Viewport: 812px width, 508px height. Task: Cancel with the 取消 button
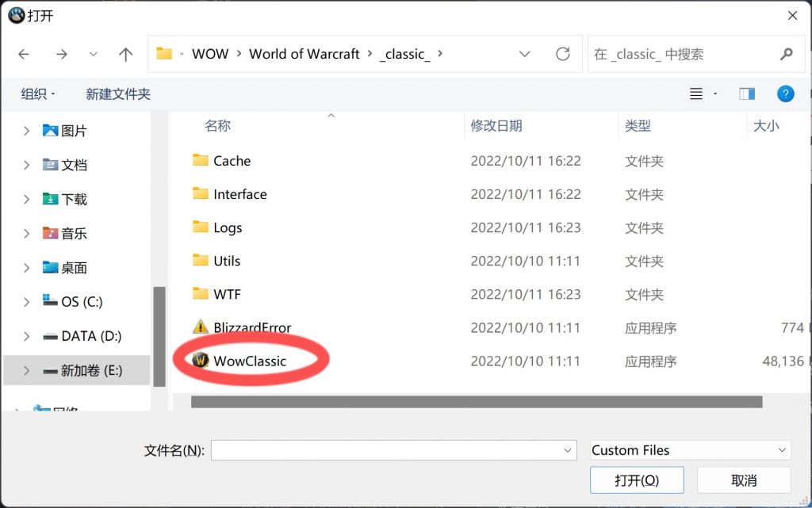click(744, 480)
